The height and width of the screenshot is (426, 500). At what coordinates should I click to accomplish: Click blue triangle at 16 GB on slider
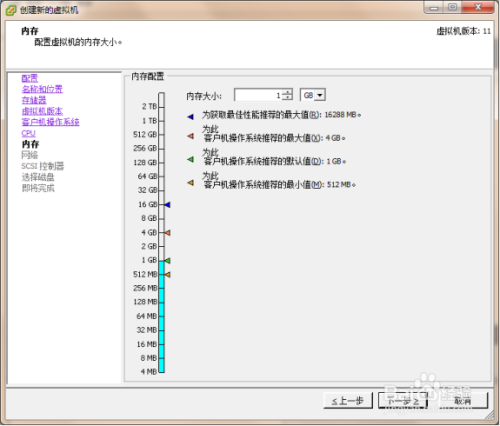(167, 205)
